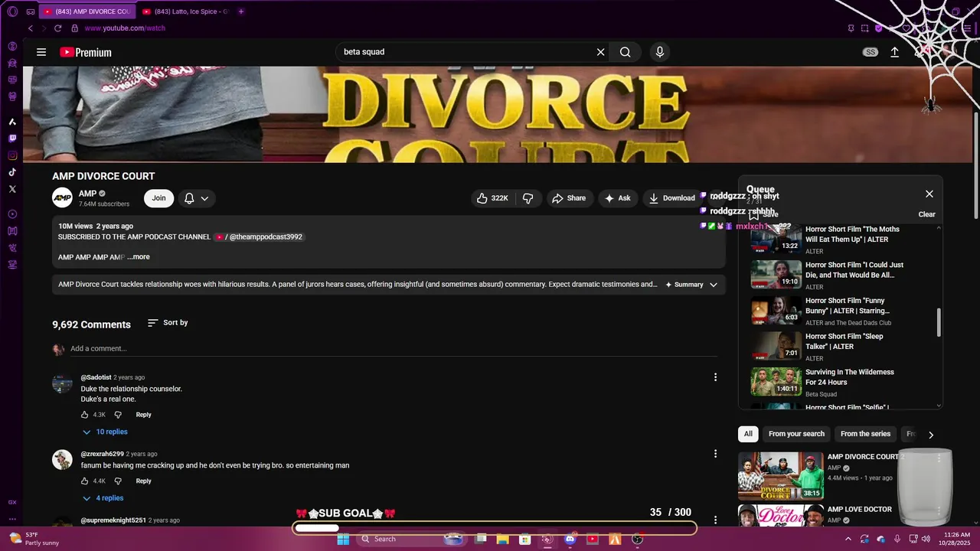Image resolution: width=980 pixels, height=551 pixels.
Task: Reload the page with refresh icon
Action: (x=57, y=28)
